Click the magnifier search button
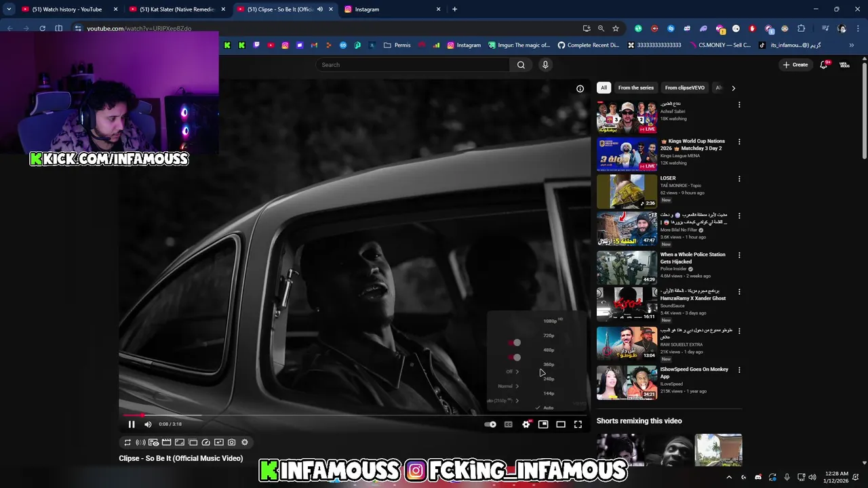The image size is (868, 488). [x=521, y=65]
